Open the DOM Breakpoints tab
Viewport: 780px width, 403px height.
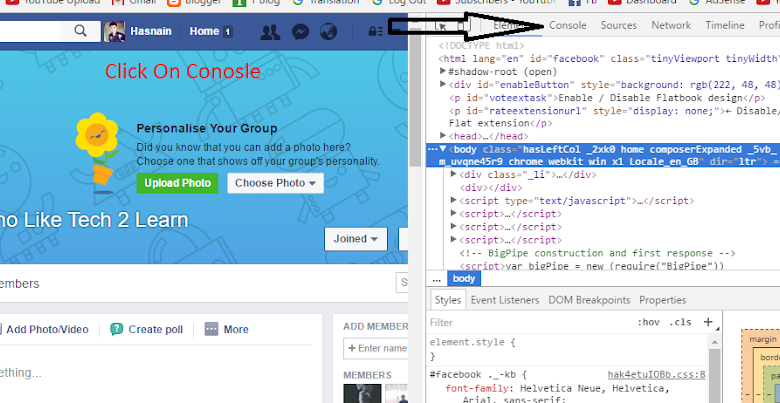tap(589, 300)
